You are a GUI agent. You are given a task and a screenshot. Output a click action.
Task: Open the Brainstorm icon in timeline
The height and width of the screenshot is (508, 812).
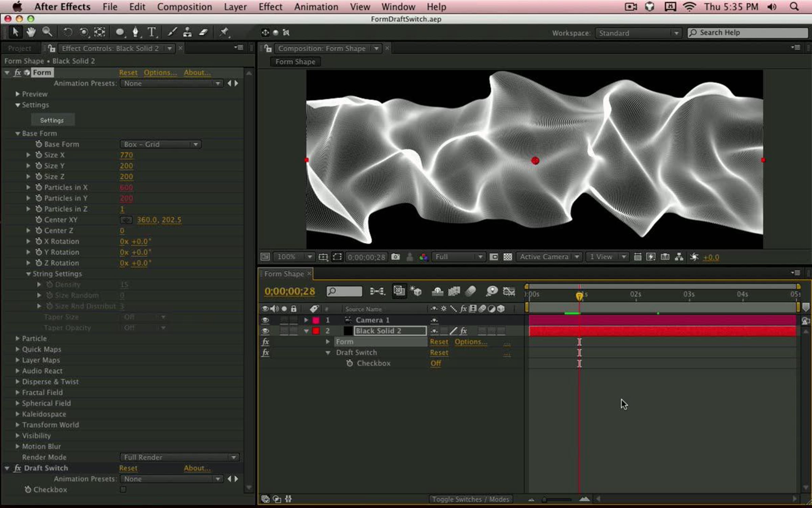point(492,291)
